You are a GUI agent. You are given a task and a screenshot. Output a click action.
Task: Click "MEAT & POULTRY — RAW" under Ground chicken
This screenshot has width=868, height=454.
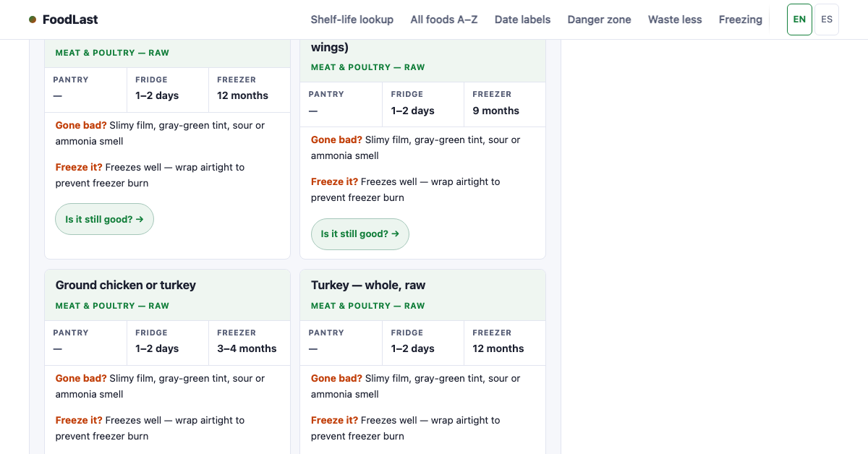pos(112,306)
